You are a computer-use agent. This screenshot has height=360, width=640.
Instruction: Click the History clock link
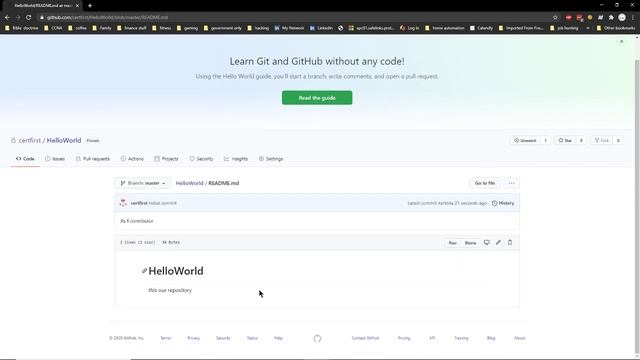pos(503,203)
